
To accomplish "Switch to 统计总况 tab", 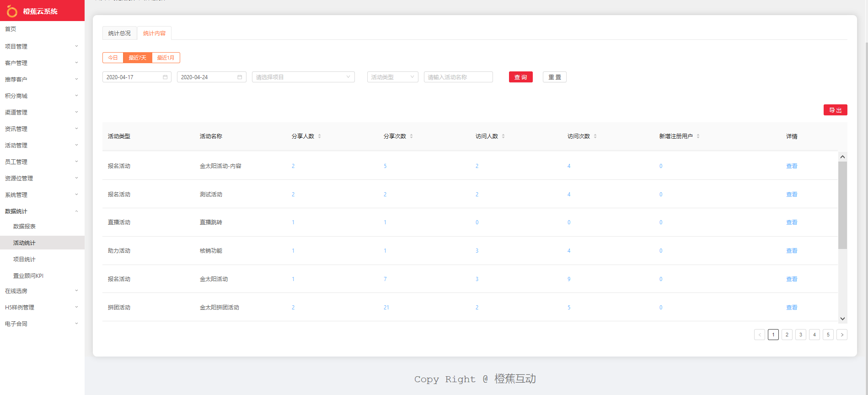I will 119,33.
